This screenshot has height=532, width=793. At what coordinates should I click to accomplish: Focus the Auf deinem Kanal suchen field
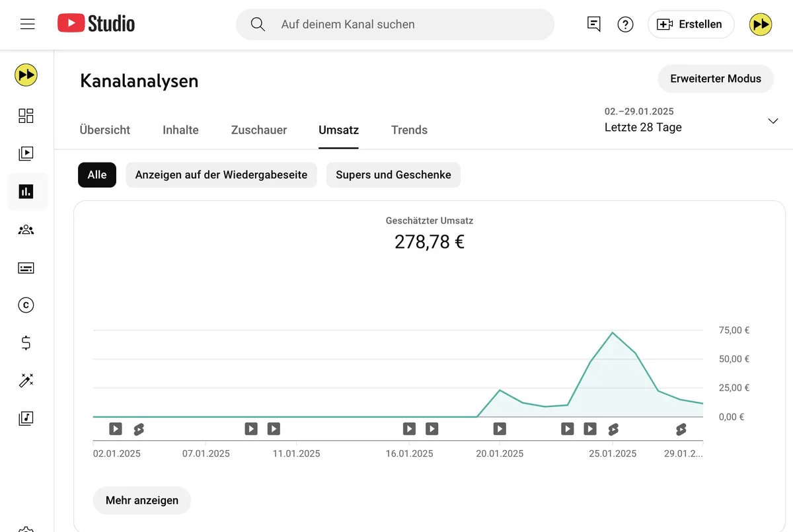point(395,24)
